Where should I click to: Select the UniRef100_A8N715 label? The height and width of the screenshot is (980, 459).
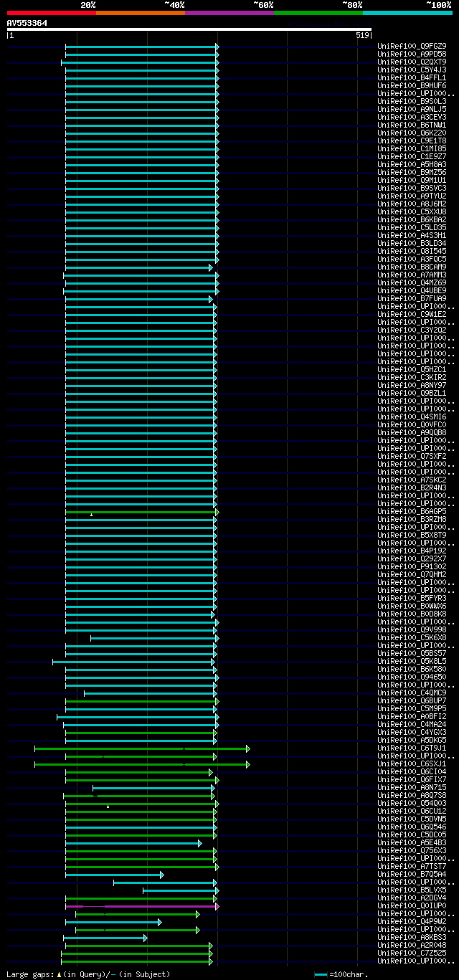412,787
